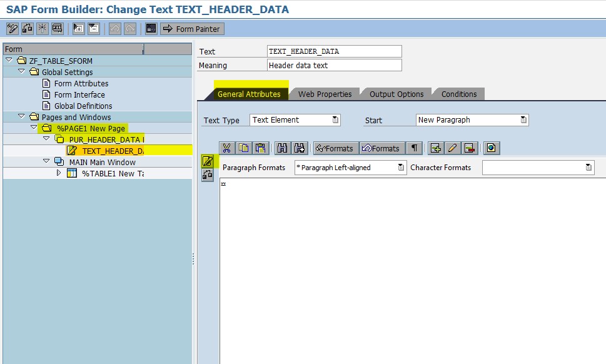Viewport: 606px width, 364px height.
Task: Click the Find binoculars icon
Action: click(x=282, y=148)
